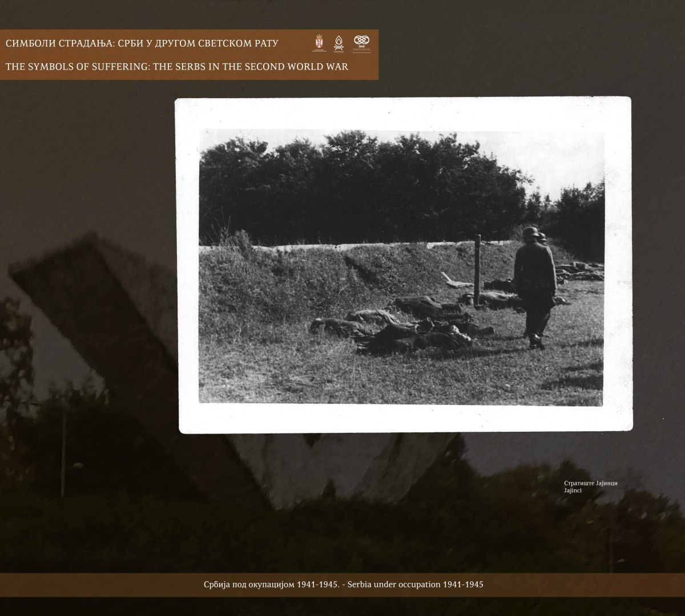Click the white border beneath the photograph
The width and height of the screenshot is (685, 616).
tap(405, 419)
